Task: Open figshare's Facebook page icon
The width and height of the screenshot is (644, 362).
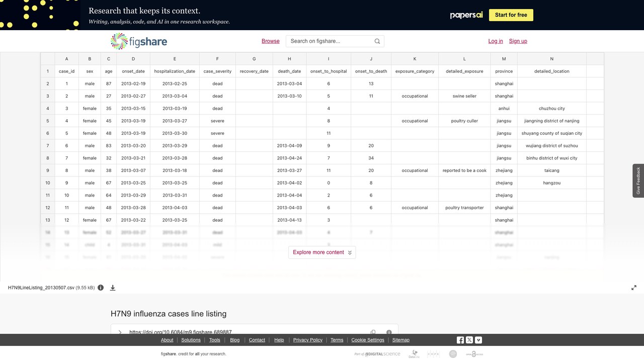Action: click(x=460, y=340)
